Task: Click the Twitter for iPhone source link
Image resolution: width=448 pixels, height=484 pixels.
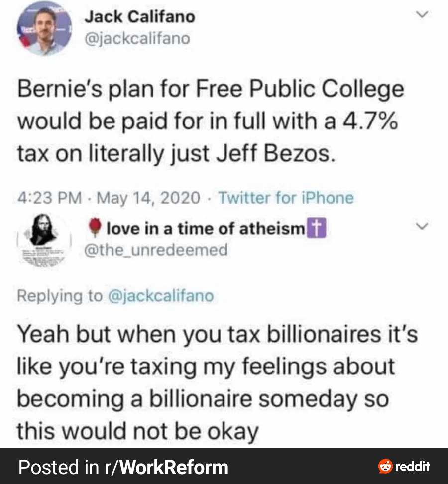Action: (286, 198)
